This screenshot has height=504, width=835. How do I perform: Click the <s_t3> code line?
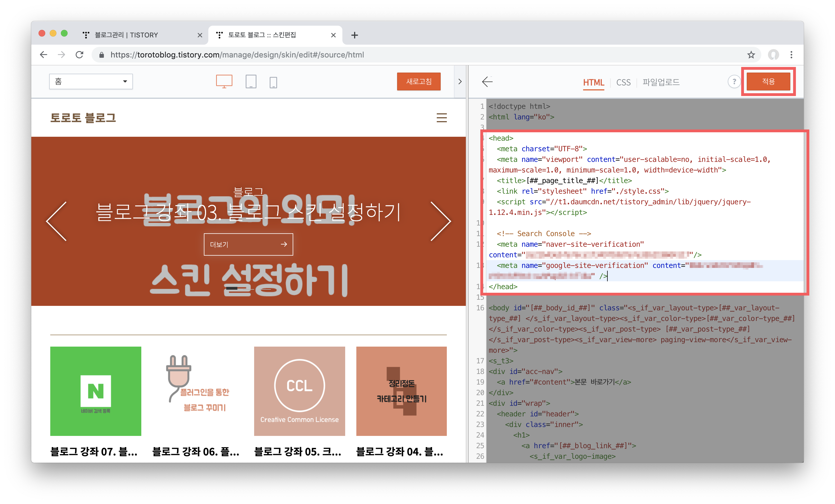tap(501, 361)
